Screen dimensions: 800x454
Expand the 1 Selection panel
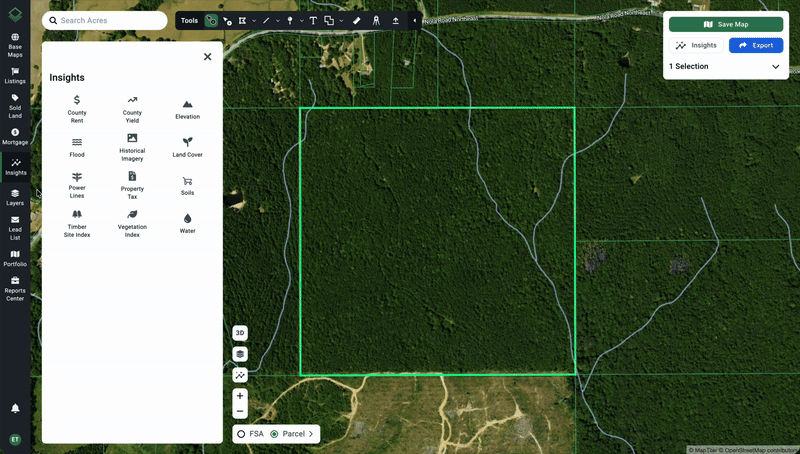coord(776,66)
